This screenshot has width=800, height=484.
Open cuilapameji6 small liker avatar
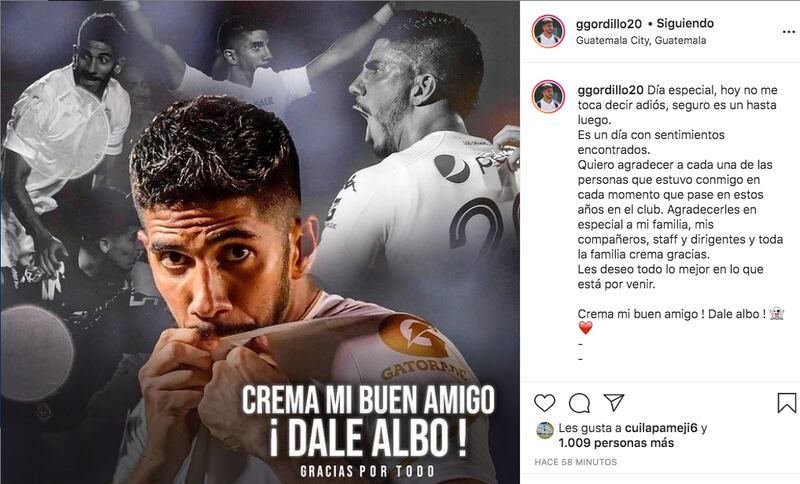tap(545, 431)
